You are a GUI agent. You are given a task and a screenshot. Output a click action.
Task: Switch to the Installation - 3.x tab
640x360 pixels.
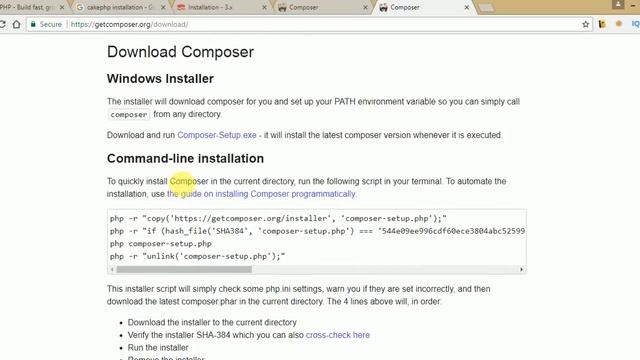[222, 7]
